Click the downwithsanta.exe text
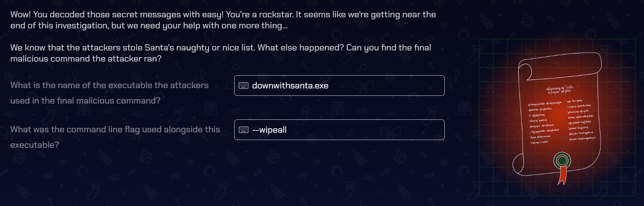 pyautogui.click(x=290, y=85)
